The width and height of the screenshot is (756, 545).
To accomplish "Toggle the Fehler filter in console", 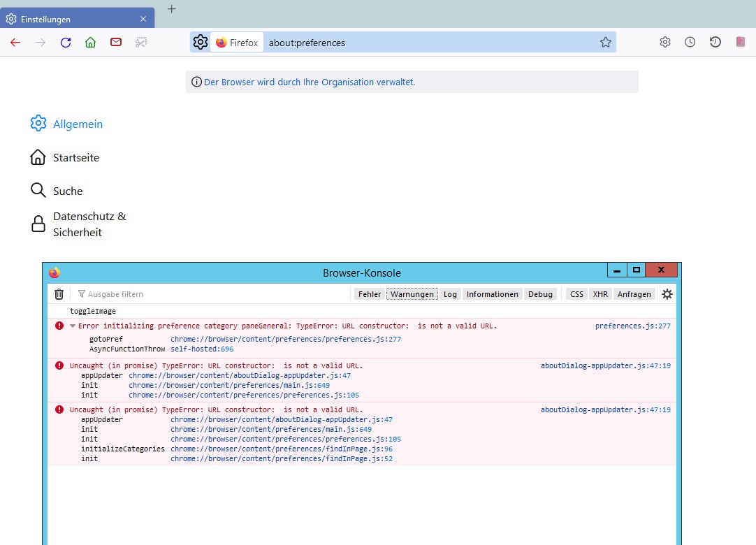I will click(370, 294).
